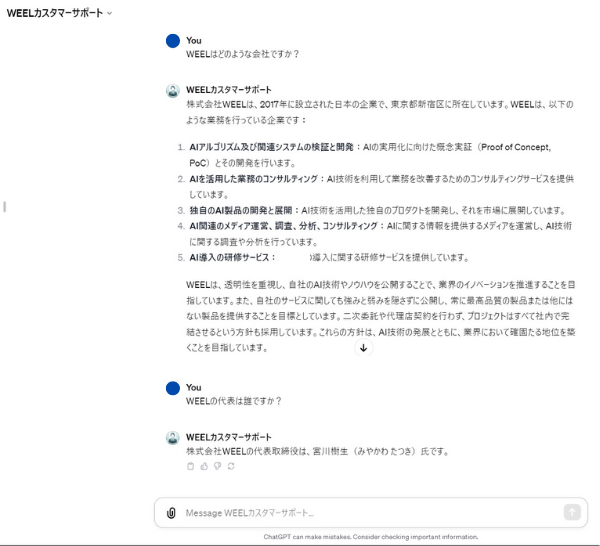Click the paragraph beginning 'WEELは、透明性を重視し'
Image resolution: width=600 pixels, height=546 pixels.
click(x=381, y=316)
